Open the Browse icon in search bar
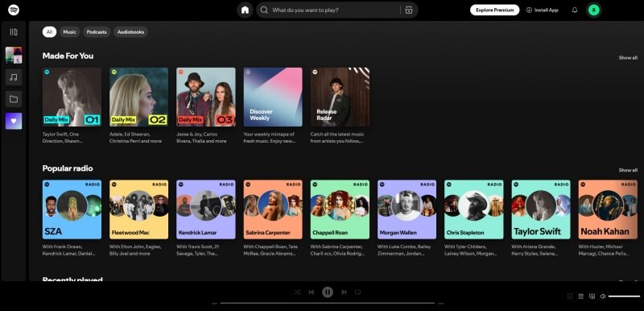 pos(408,10)
